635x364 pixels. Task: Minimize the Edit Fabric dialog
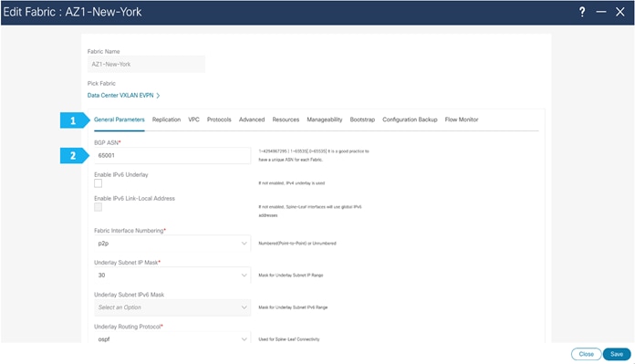601,12
